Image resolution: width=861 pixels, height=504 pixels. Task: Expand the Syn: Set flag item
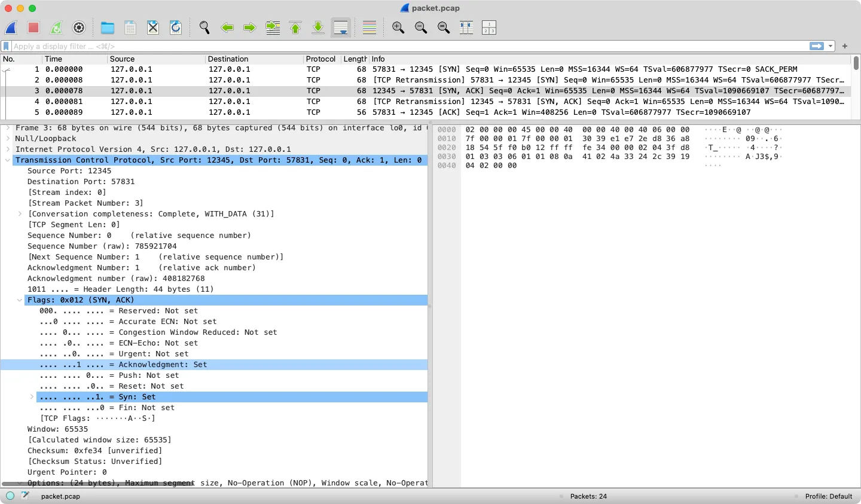coord(32,397)
